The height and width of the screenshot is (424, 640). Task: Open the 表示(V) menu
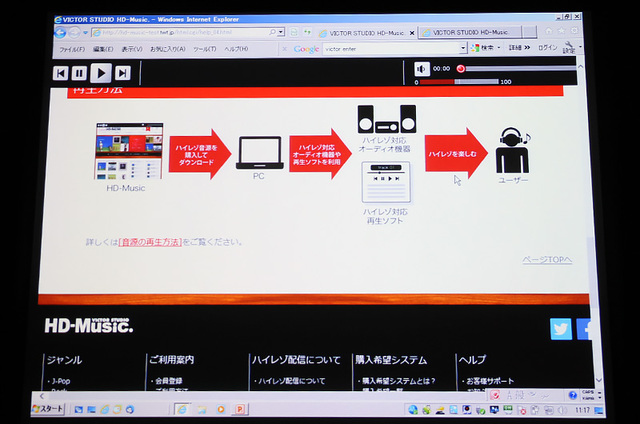132,49
